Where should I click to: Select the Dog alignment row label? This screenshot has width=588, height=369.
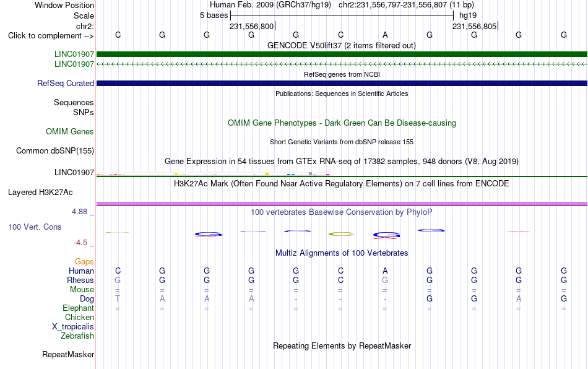point(87,299)
